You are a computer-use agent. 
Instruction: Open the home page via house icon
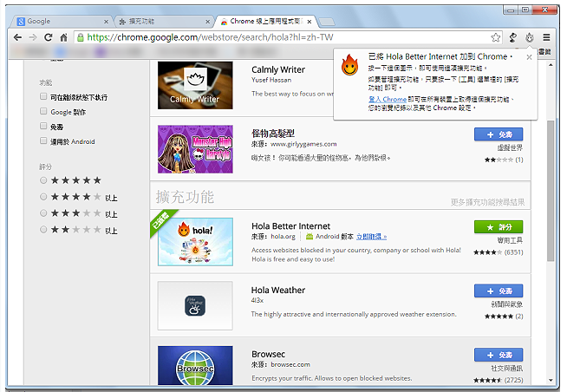click(63, 37)
